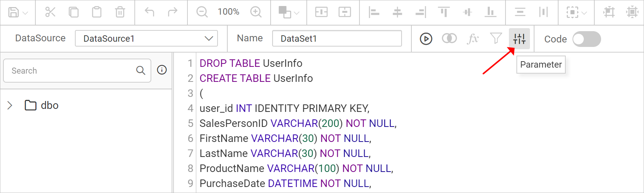The height and width of the screenshot is (193, 644).
Task: Select the dbo folder node
Action: click(41, 106)
